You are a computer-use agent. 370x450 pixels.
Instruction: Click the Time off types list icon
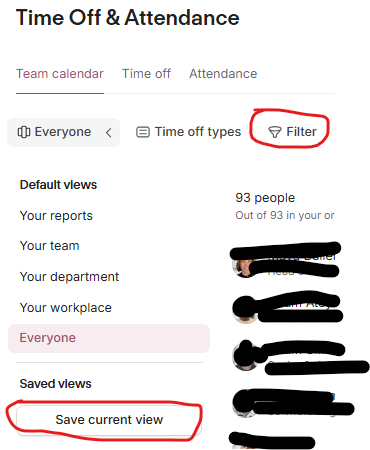click(x=143, y=132)
